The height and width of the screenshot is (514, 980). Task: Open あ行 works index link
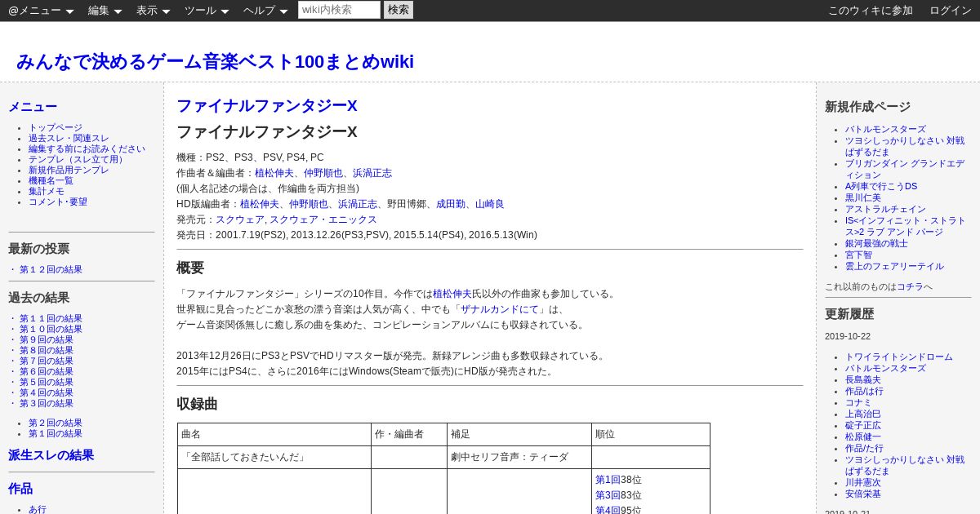[38, 509]
